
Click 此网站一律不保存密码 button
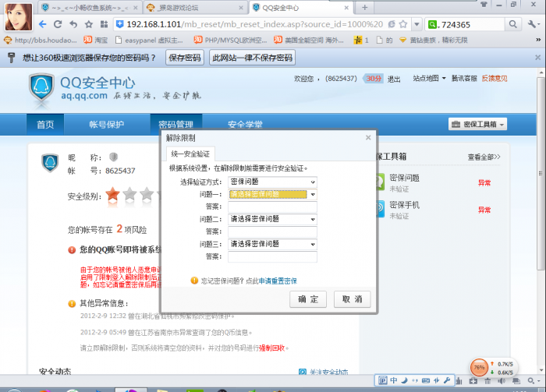[253, 58]
